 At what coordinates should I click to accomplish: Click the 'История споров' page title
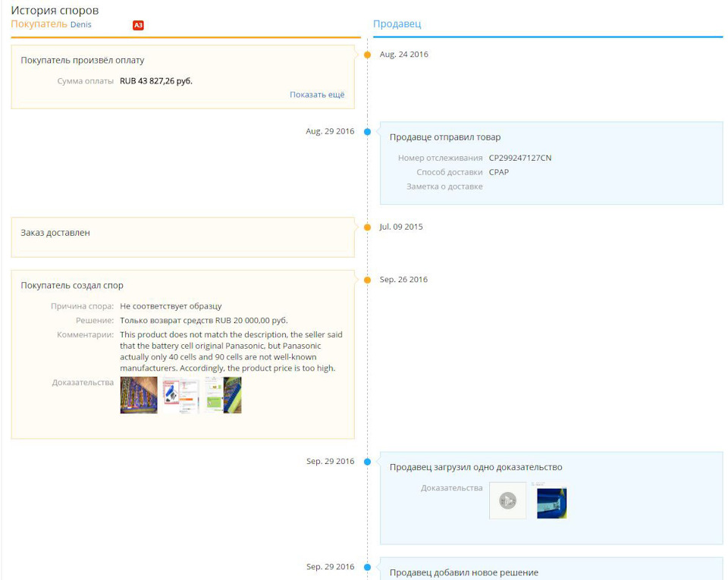coord(55,10)
